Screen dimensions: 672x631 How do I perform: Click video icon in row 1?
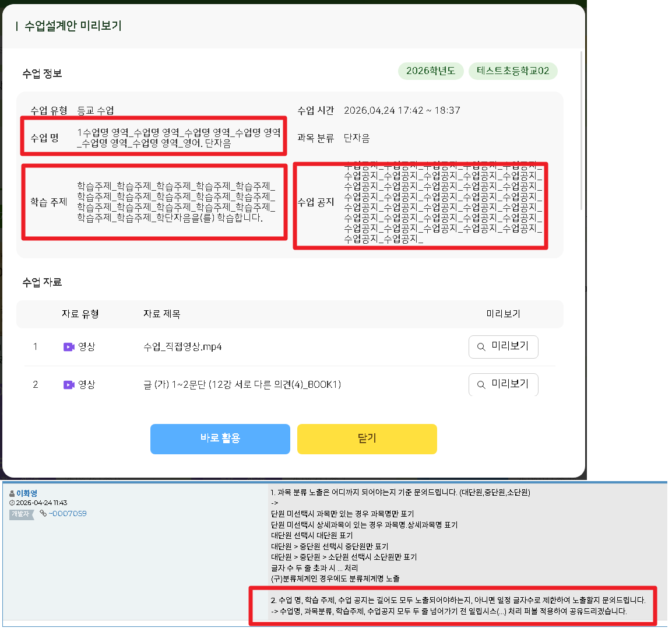coord(69,347)
